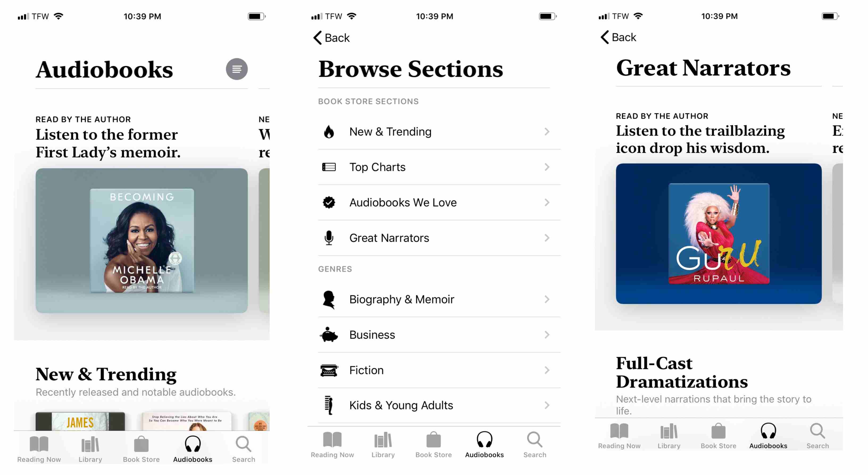The height and width of the screenshot is (475, 868).
Task: Tap Back button on Browse Sections screen
Action: pos(320,38)
